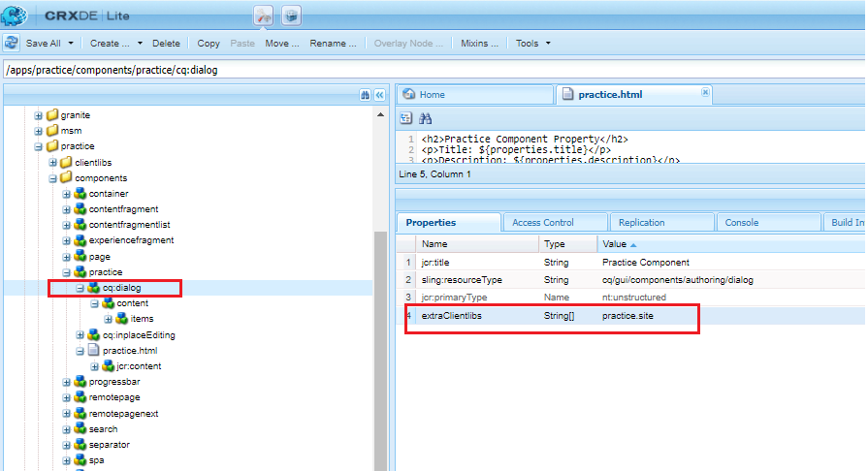Screen dimensions: 868x471
Task: Click the binoculars find icon in editor
Action: click(425, 118)
